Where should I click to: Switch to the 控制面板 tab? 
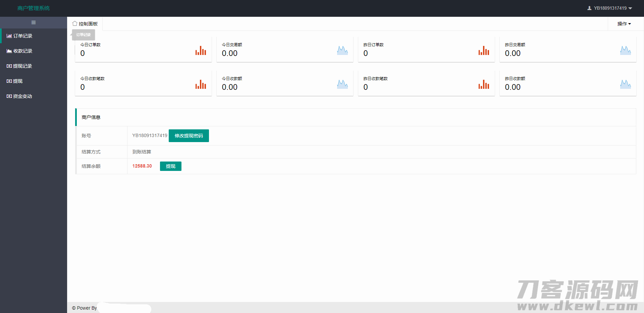pyautogui.click(x=85, y=24)
